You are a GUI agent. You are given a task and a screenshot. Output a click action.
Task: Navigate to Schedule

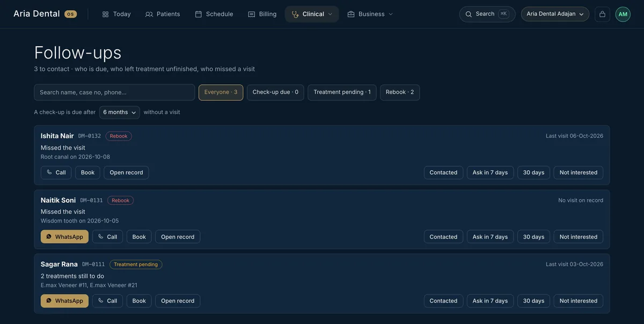tap(214, 14)
